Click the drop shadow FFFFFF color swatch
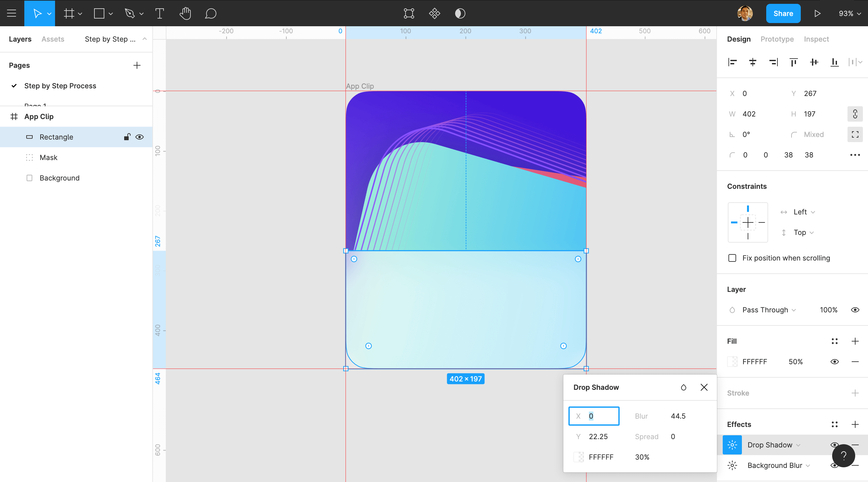The width and height of the screenshot is (868, 482). (579, 457)
